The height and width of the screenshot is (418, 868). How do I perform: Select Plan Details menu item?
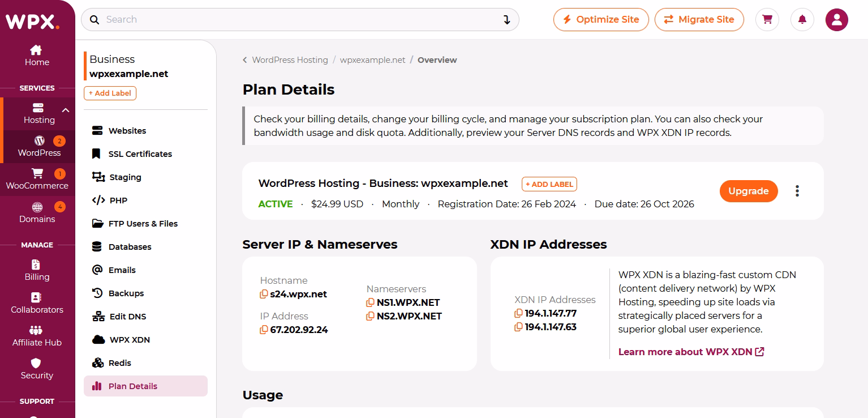pos(145,386)
